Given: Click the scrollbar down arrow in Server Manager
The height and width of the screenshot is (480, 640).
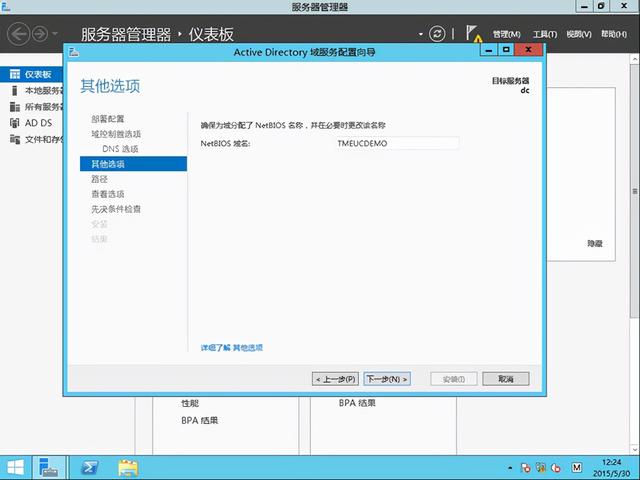Looking at the screenshot, I should pyautogui.click(x=635, y=450).
